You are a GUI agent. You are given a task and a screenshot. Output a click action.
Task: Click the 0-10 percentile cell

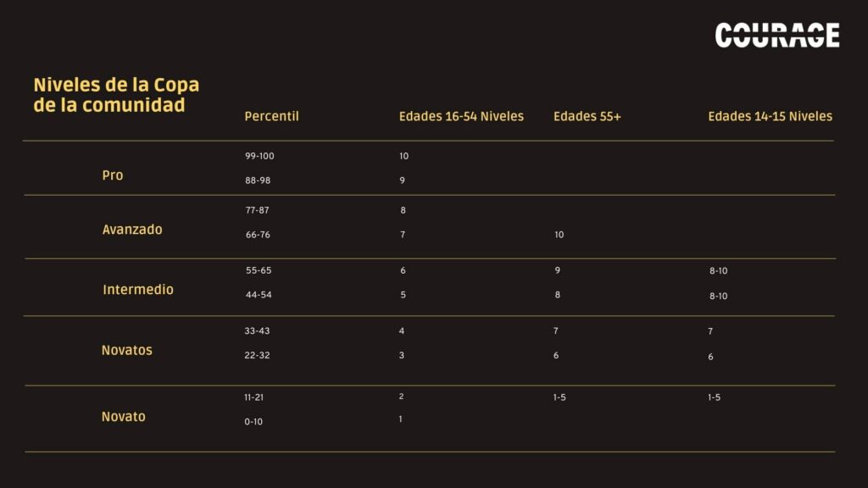coord(253,422)
